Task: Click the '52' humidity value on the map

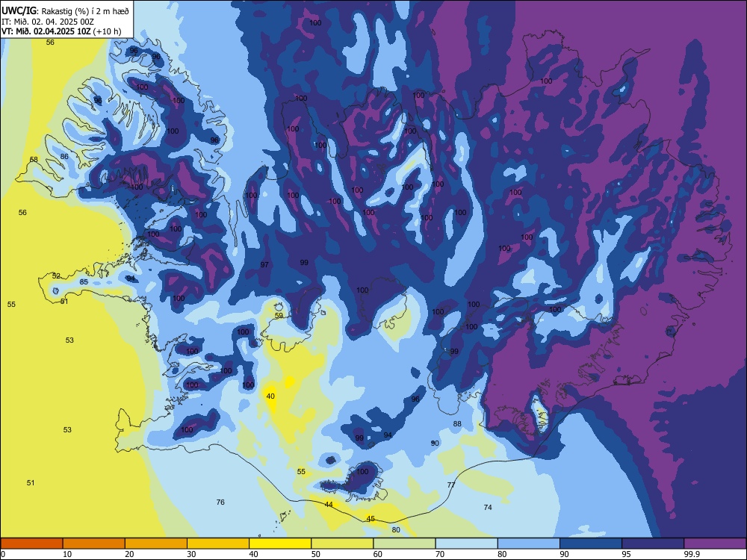Action: [56, 276]
